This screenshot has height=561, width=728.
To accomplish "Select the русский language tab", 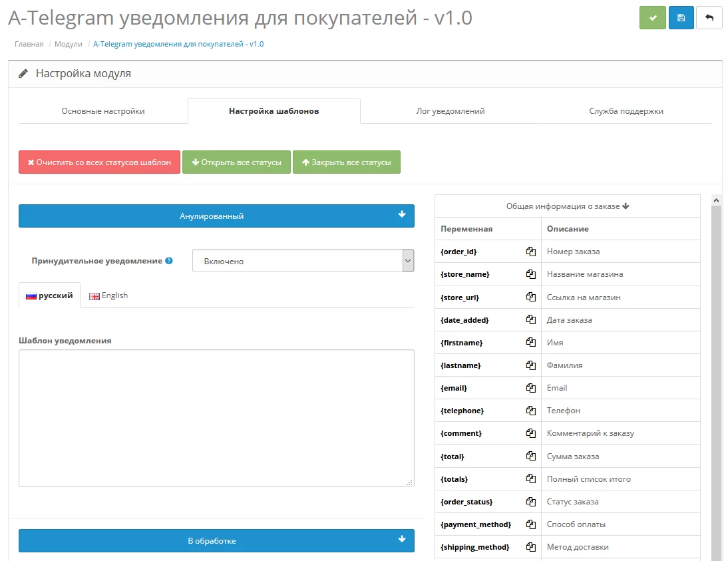I will 50,295.
